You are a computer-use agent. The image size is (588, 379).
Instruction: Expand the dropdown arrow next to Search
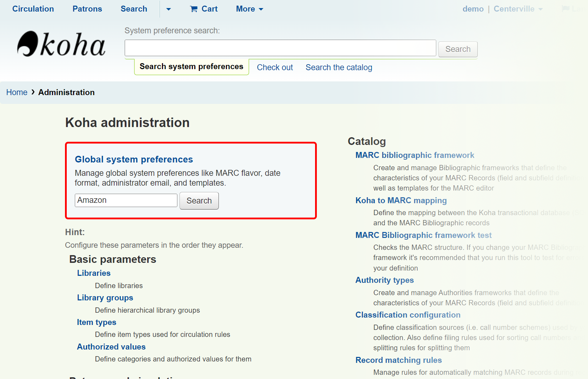pyautogui.click(x=169, y=9)
